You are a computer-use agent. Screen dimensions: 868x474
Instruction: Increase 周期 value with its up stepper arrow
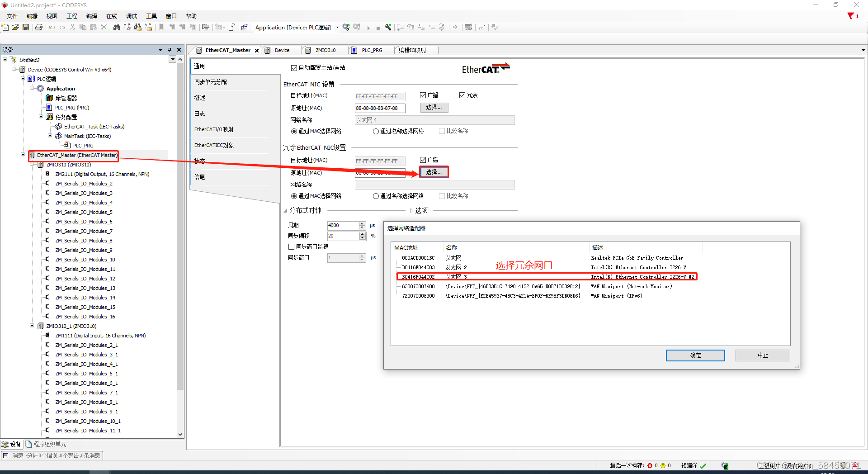[362, 223]
